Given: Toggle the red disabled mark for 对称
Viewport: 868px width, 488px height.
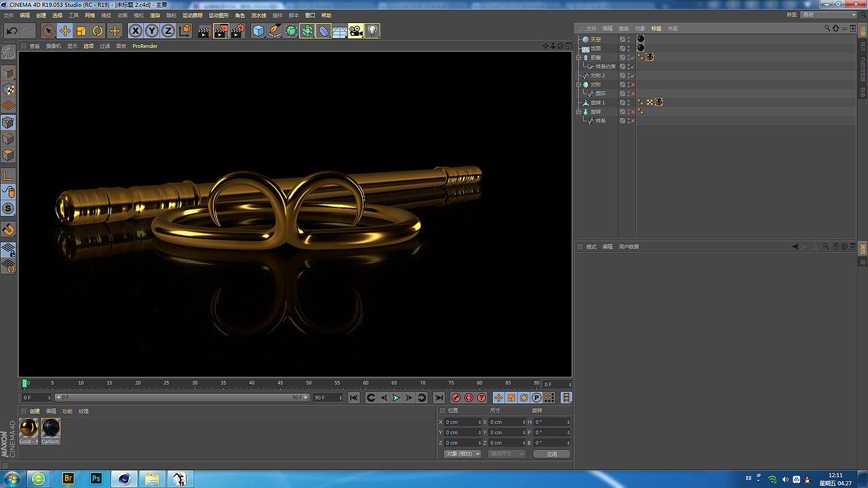Looking at the screenshot, I should [633, 85].
